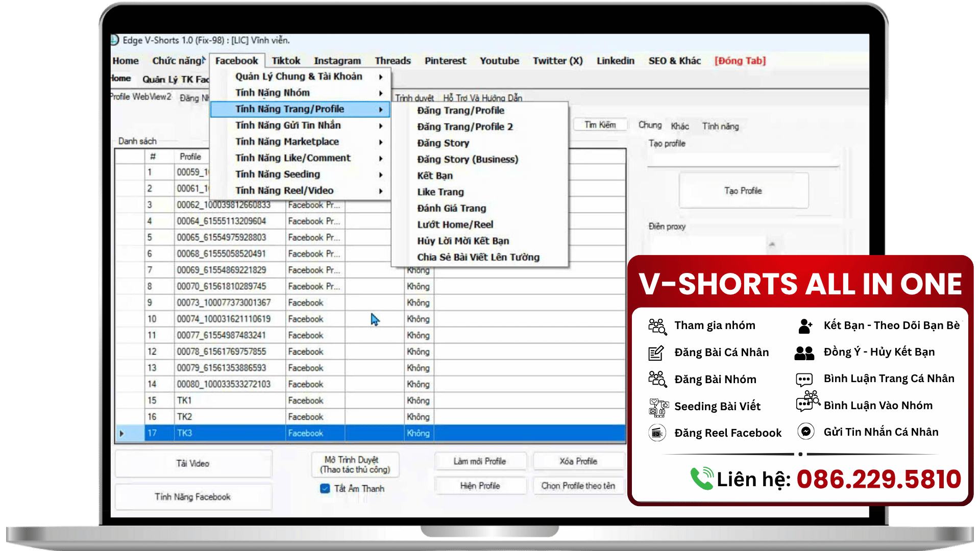Select row 10 profile 00074_100031621110619
This screenshot has height=551, width=980.
coord(370,319)
